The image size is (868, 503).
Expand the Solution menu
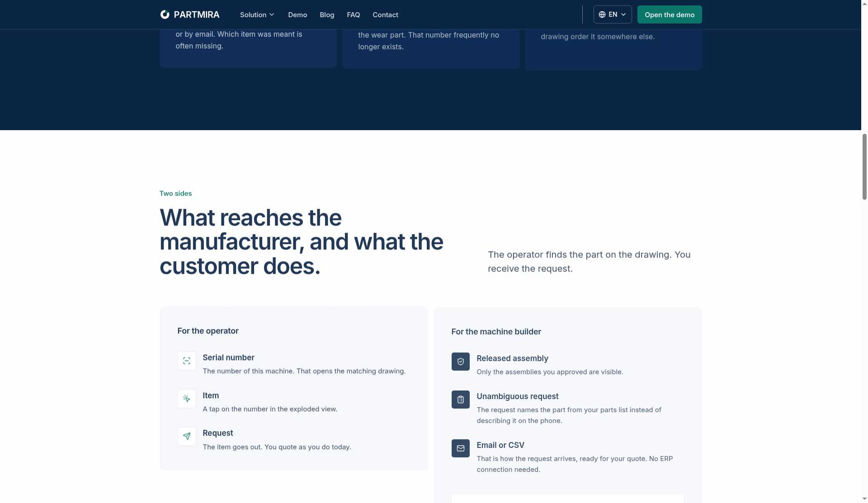click(x=257, y=14)
